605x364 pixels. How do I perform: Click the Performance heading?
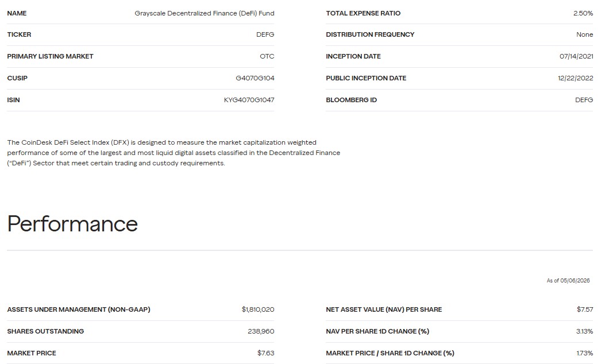pyautogui.click(x=72, y=224)
